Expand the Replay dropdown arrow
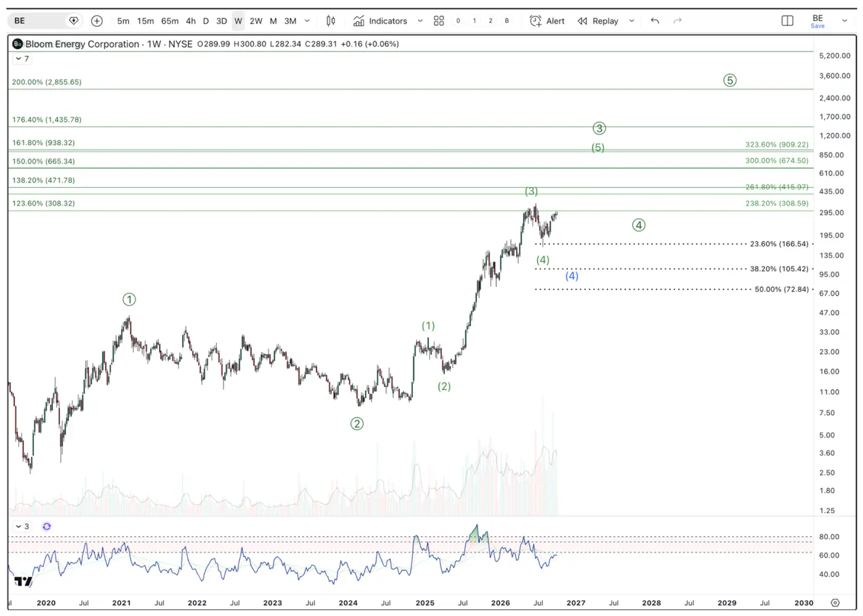Viewport: 863px width, 616px height. pyautogui.click(x=631, y=21)
